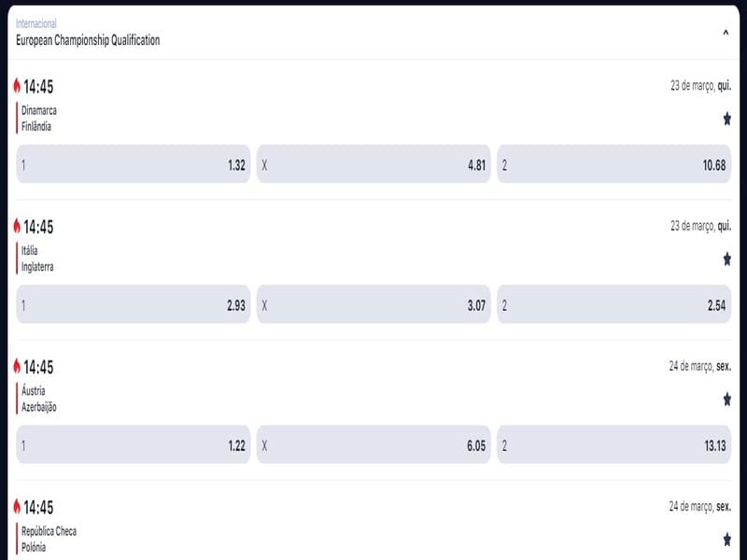The height and width of the screenshot is (560, 747).
Task: Select draw at 3.07 for Itália-Inglaterra
Action: tap(373, 304)
